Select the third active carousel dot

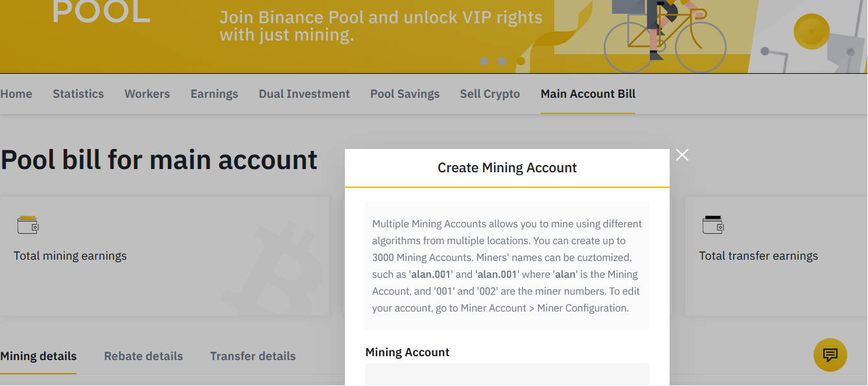click(x=521, y=61)
